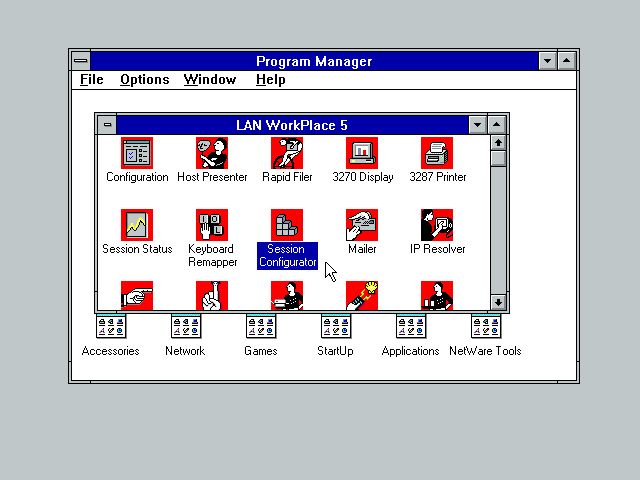Click the pointing hand icon in bottom row

(137, 296)
